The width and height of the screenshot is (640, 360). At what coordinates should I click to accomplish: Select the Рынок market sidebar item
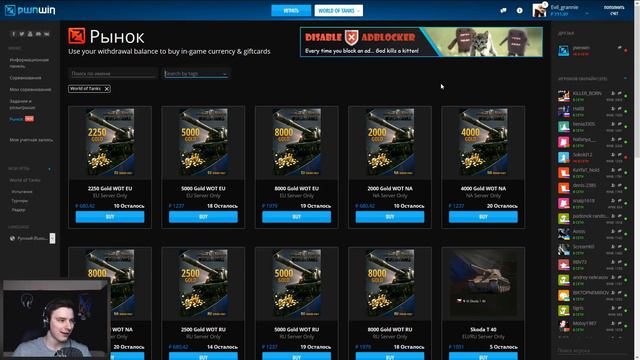click(16, 119)
